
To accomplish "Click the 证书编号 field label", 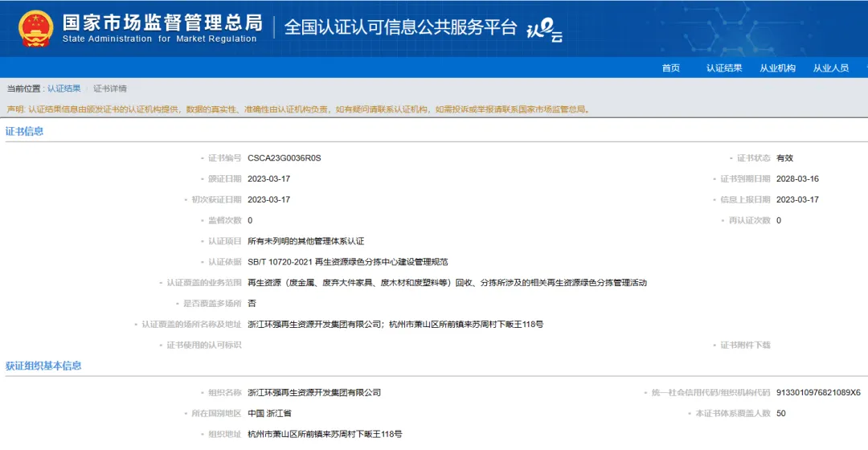I will click(x=225, y=158).
